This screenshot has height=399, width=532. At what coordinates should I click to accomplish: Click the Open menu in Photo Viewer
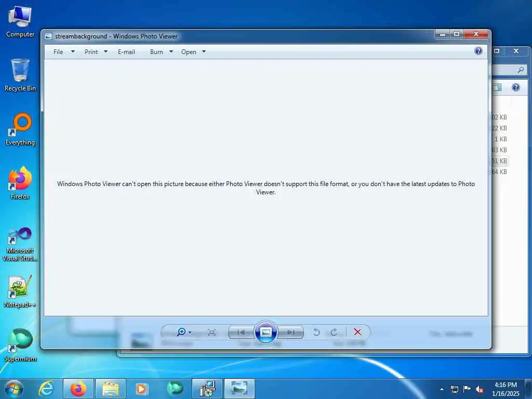[x=189, y=51]
